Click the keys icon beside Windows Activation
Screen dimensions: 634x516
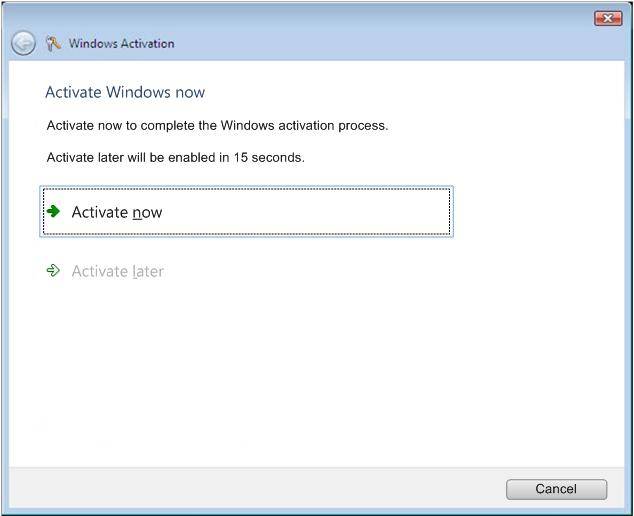click(x=53, y=43)
